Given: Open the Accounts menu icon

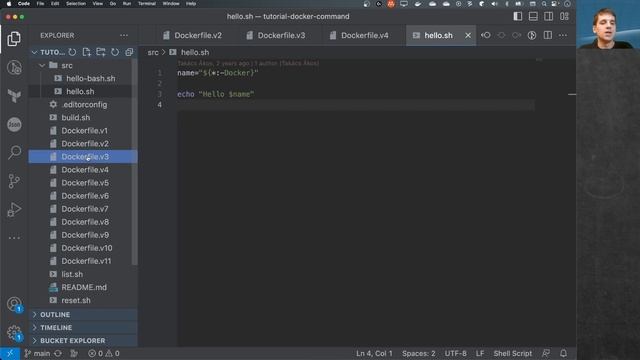Looking at the screenshot, I should coord(14,304).
